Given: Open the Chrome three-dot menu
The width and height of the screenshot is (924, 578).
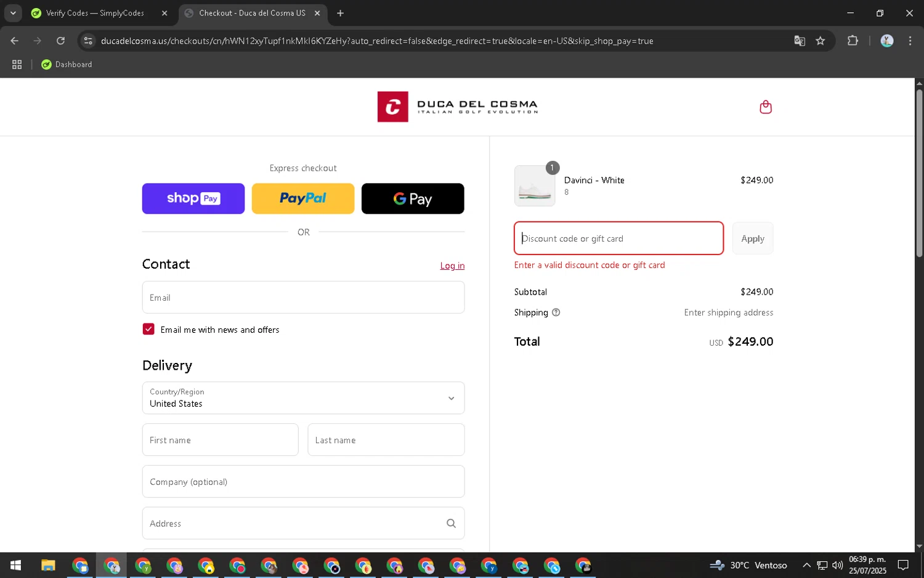Looking at the screenshot, I should pyautogui.click(x=910, y=41).
